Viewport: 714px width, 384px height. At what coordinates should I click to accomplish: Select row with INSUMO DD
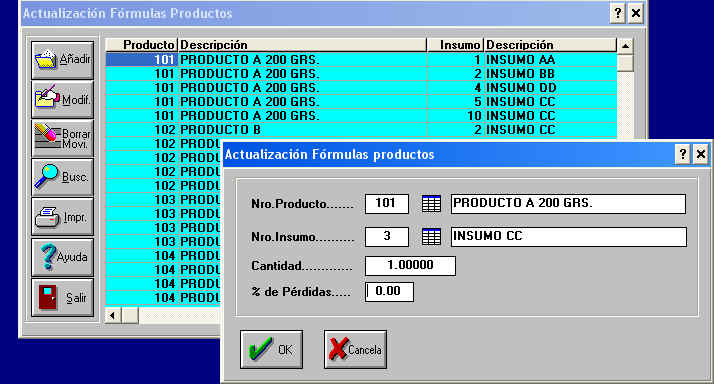pos(361,88)
